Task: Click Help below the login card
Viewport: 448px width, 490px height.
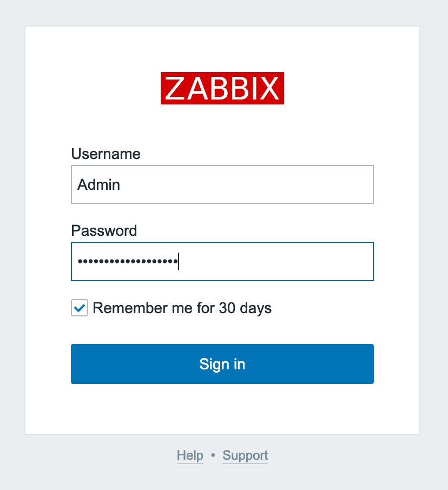Action: click(x=189, y=455)
